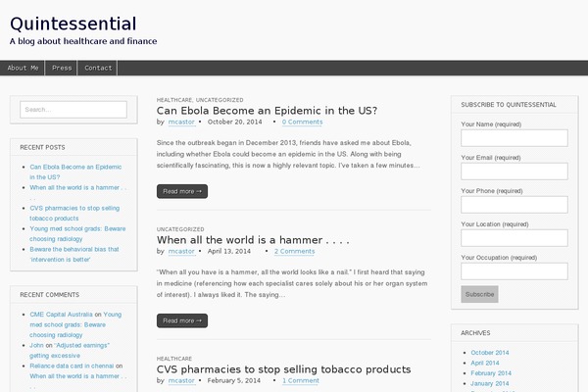Open the Quintessential blog title link
This screenshot has width=588, height=392.
pos(73,24)
